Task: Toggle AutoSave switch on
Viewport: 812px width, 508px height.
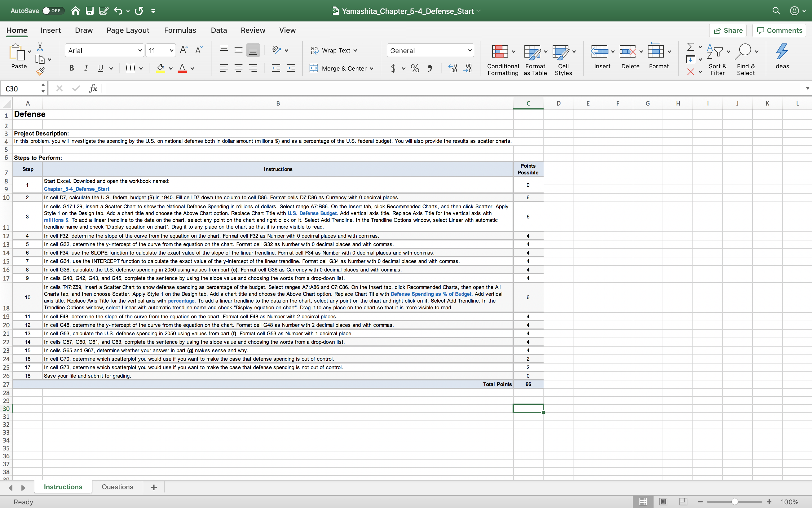Action: (x=53, y=11)
